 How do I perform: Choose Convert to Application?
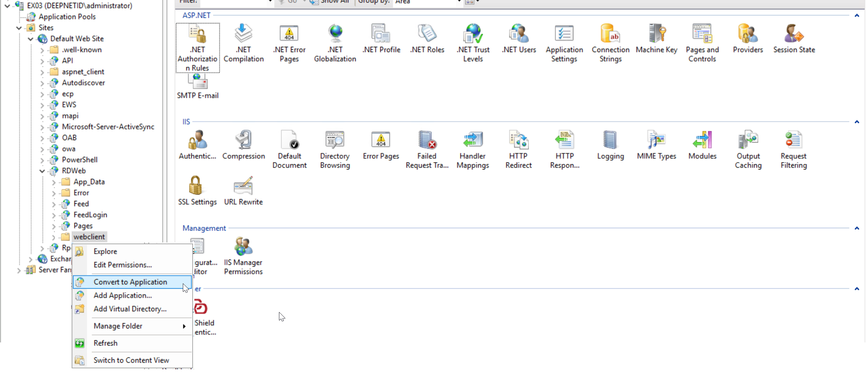[x=130, y=282]
